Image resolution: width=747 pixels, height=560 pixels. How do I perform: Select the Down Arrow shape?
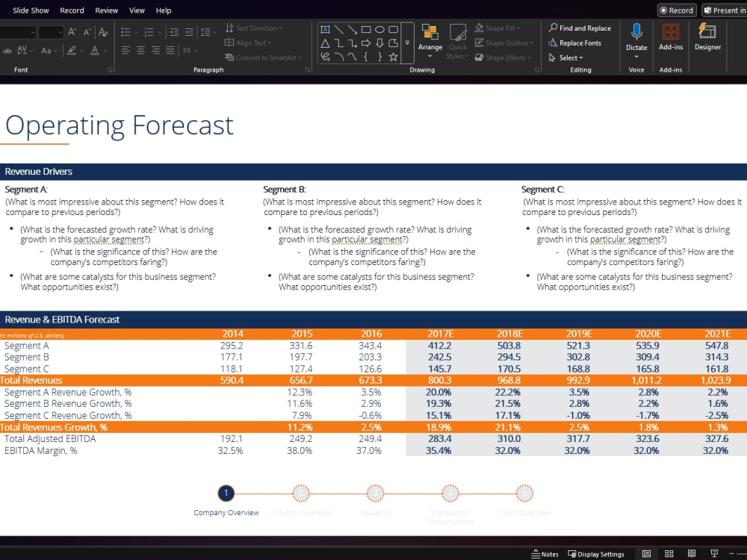(379, 43)
